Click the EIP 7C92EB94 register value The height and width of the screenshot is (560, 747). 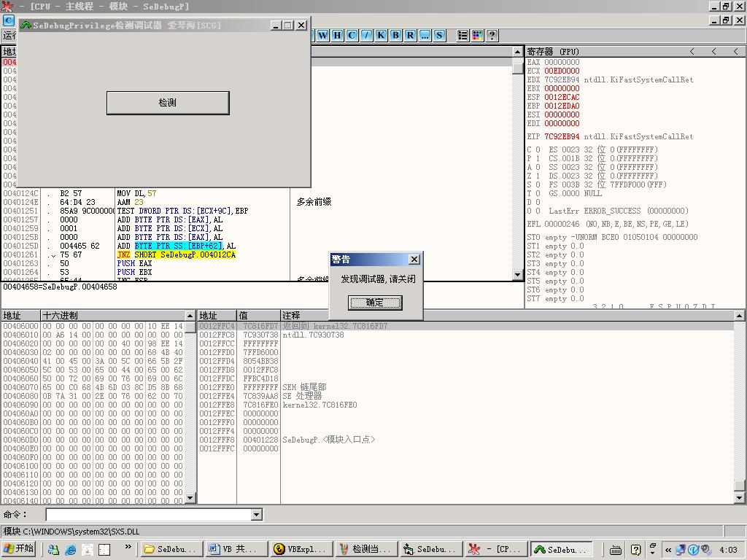(x=562, y=136)
